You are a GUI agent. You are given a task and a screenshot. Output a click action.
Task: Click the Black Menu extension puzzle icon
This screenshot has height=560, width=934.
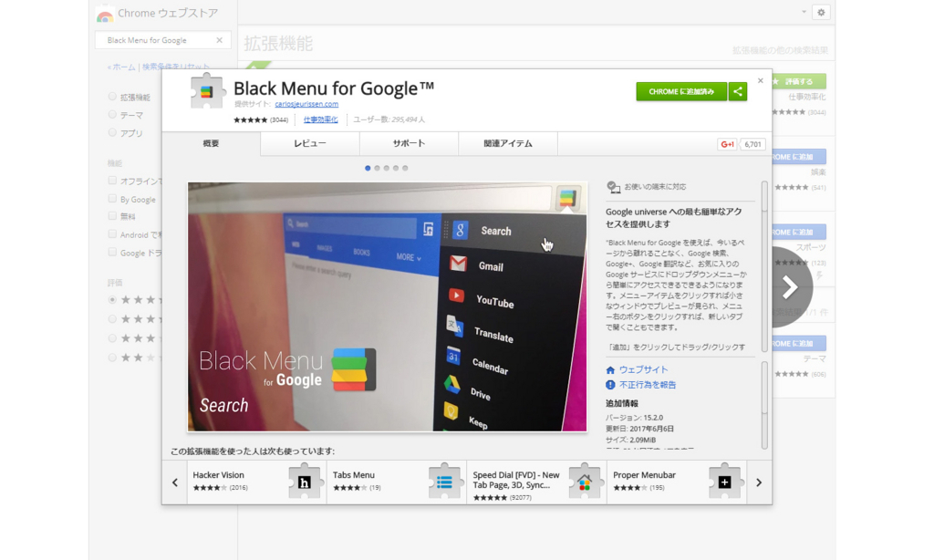(207, 91)
